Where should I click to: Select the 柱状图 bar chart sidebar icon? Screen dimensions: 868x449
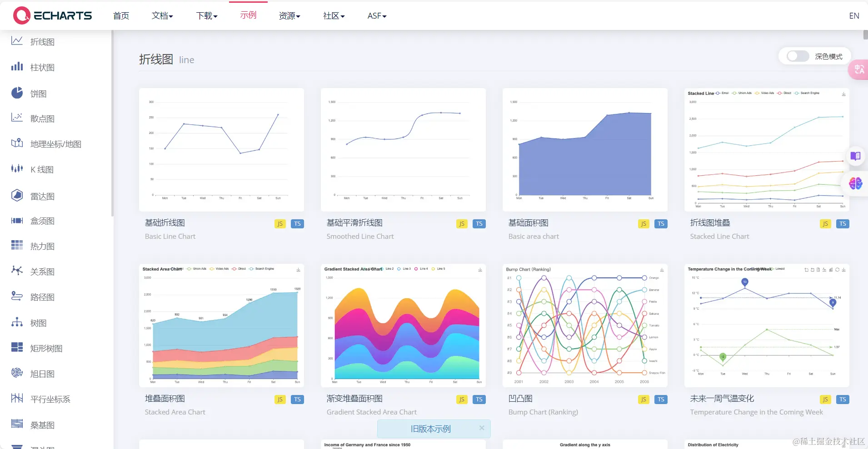[16, 67]
